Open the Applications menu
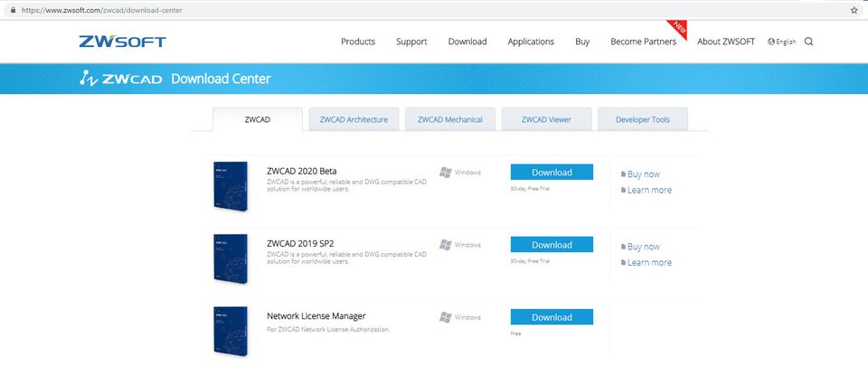 531,42
